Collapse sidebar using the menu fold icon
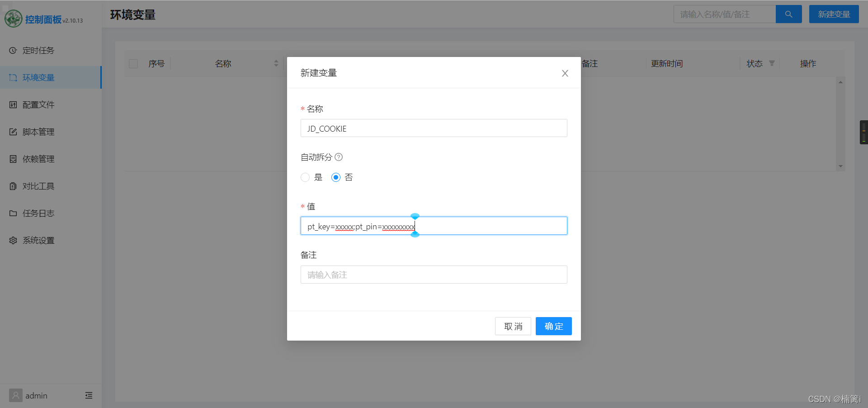 tap(89, 396)
